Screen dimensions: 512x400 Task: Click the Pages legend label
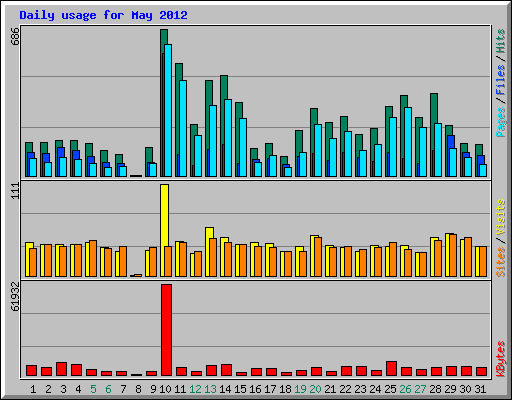(x=501, y=122)
